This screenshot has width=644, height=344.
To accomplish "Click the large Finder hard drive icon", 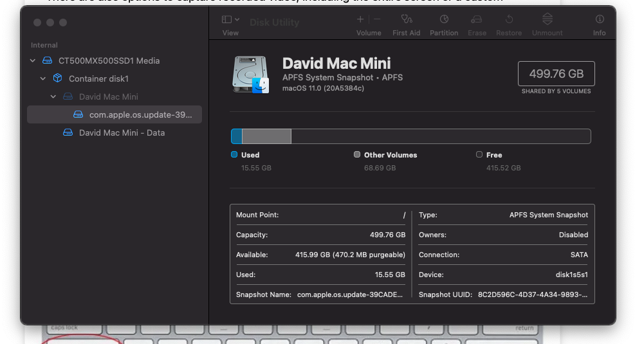I will (250, 75).
